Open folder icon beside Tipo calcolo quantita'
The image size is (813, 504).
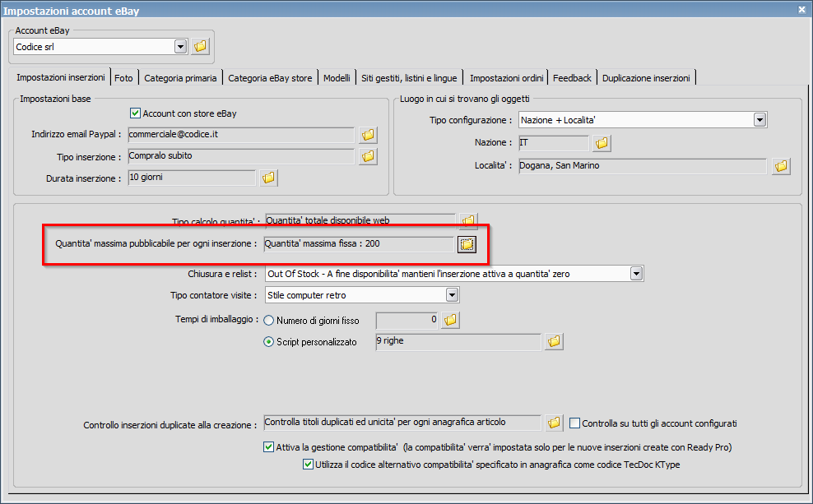click(468, 220)
